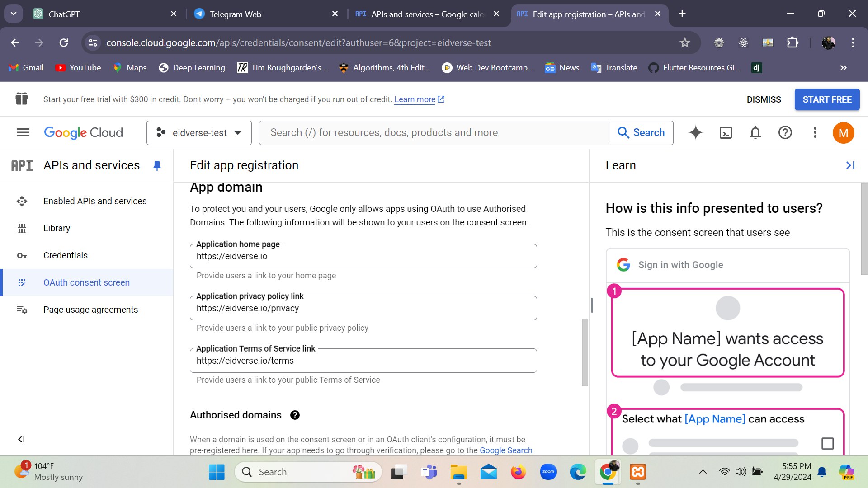The height and width of the screenshot is (488, 868).
Task: Collapse the Learn side panel
Action: 850,165
